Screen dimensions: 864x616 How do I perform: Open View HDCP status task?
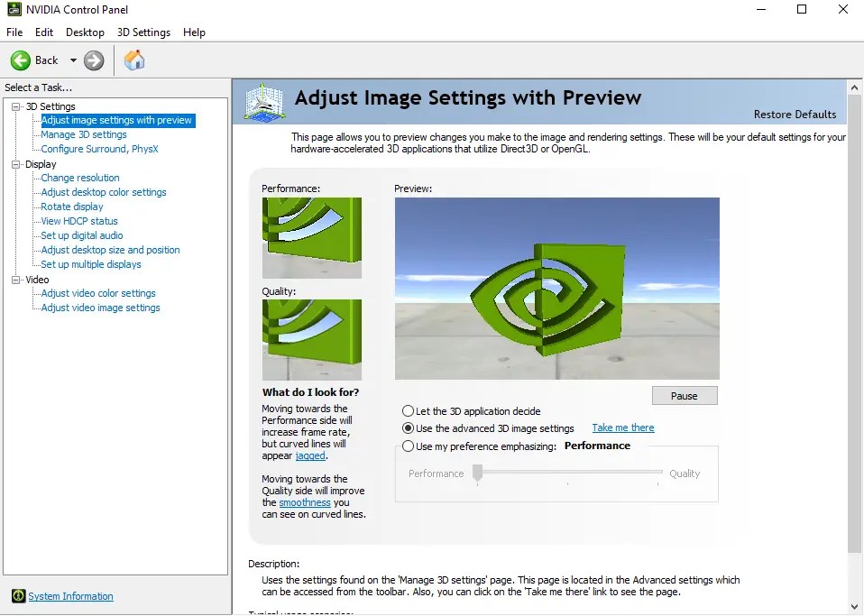[79, 221]
